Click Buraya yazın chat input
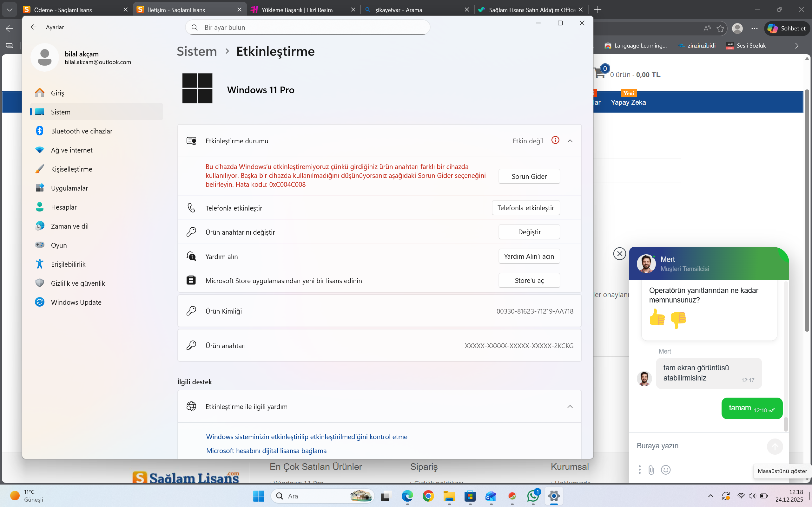 (x=698, y=446)
